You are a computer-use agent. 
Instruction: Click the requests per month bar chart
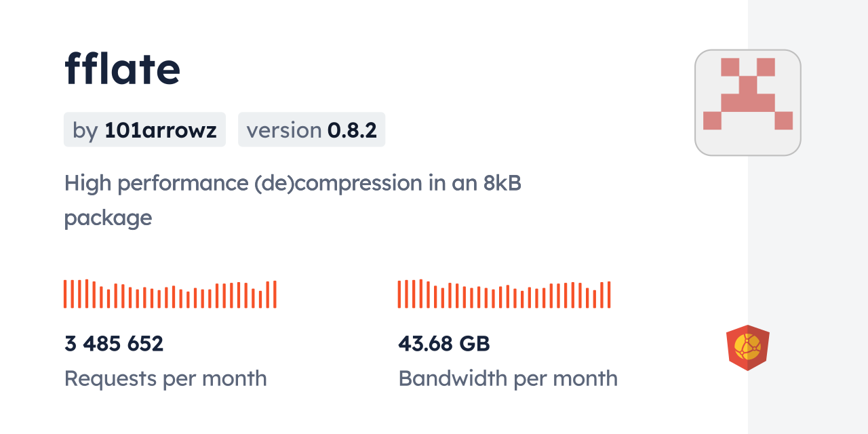click(x=170, y=294)
